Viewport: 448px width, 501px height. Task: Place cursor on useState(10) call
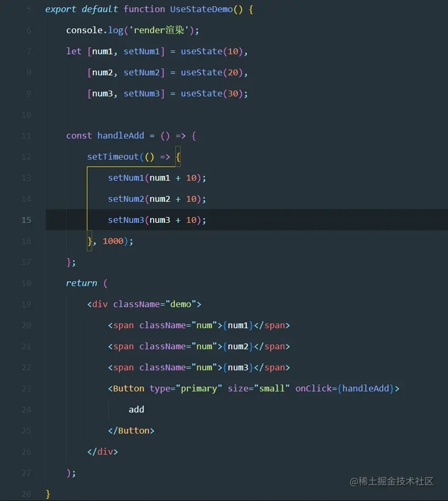point(212,52)
